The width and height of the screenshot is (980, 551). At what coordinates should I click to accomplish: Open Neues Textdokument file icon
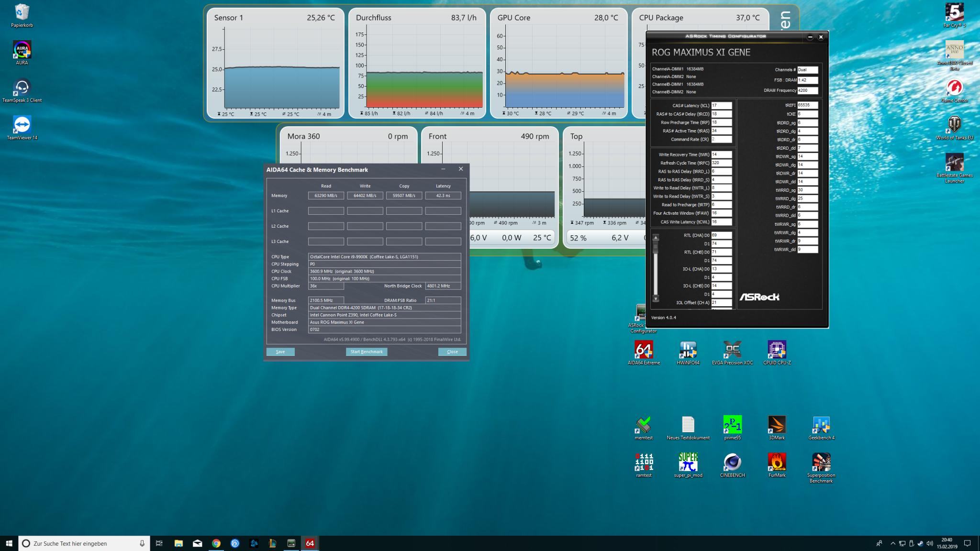[688, 428]
